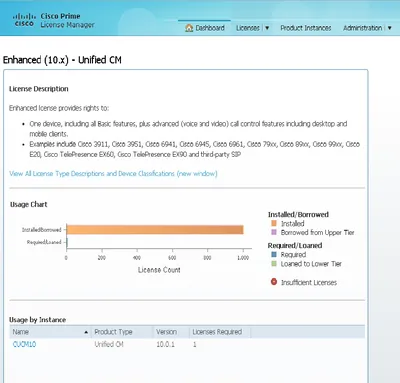
Task: Click the License Count axis title
Action: point(159,270)
